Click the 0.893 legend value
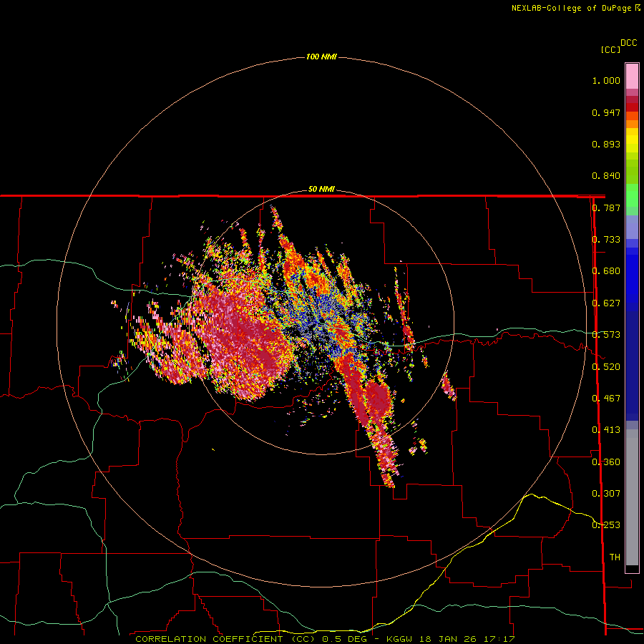This screenshot has height=644, width=644. click(x=606, y=144)
